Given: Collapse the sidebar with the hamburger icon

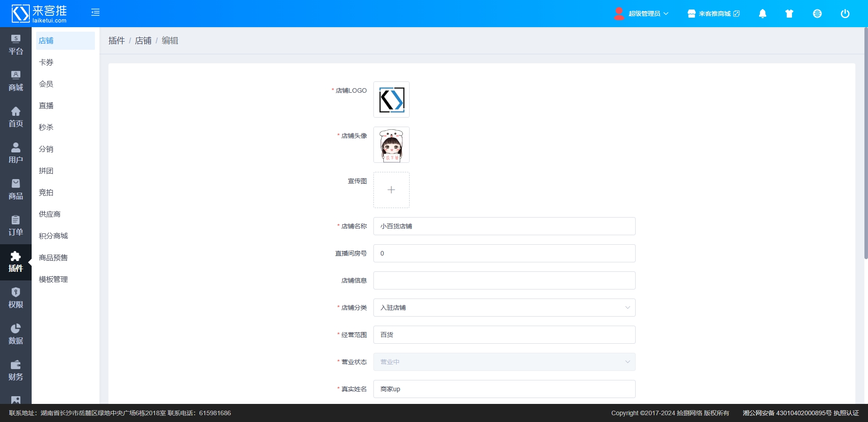Looking at the screenshot, I should pyautogui.click(x=95, y=13).
